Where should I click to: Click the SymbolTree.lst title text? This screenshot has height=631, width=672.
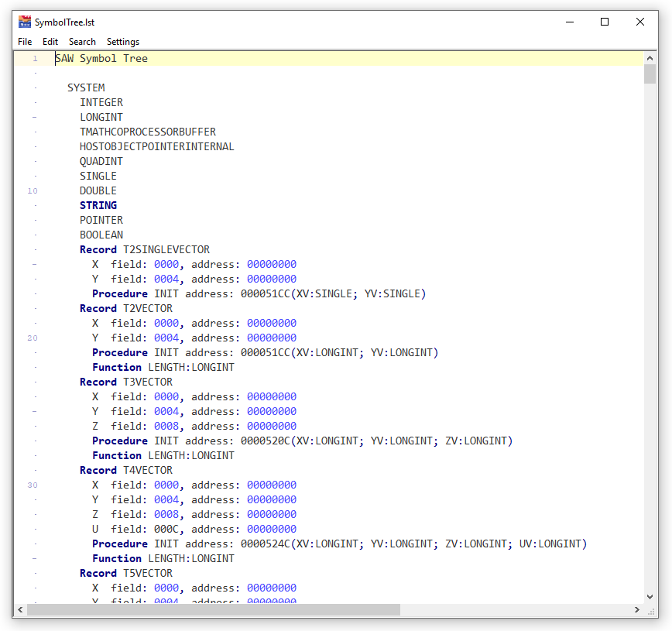65,22
